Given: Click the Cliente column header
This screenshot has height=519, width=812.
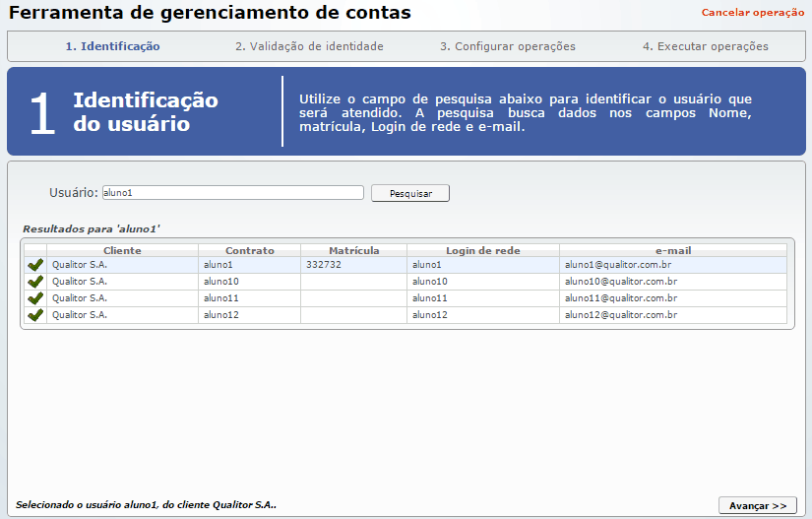Looking at the screenshot, I should coord(122,251).
